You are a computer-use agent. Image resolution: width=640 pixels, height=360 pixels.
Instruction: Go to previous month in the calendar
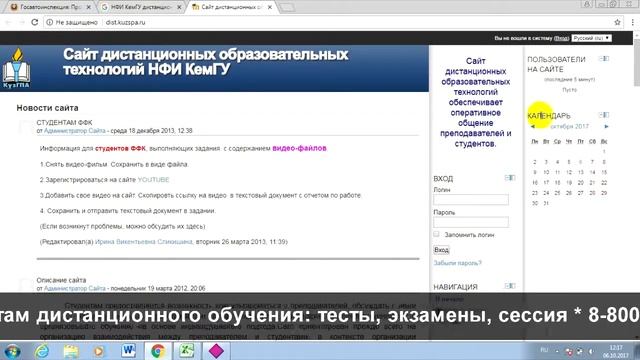(533, 127)
